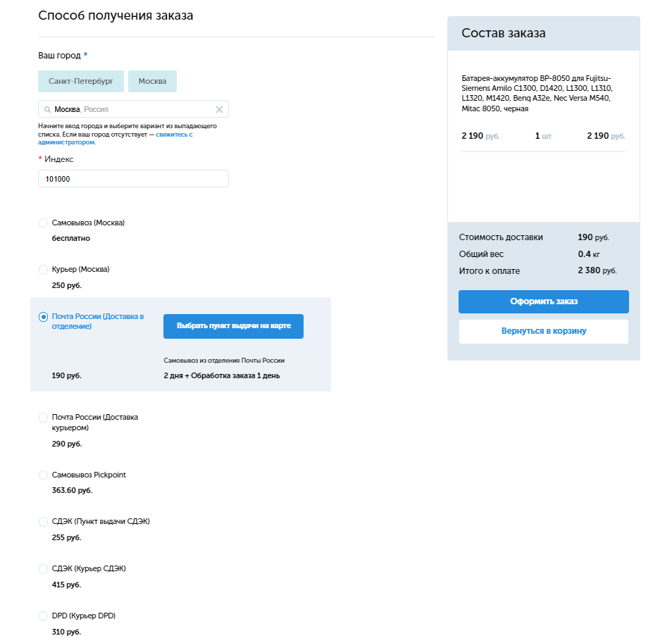The image size is (672, 643).
Task: Choose Курьер (Москва) delivery radio button
Action: pyautogui.click(x=43, y=270)
